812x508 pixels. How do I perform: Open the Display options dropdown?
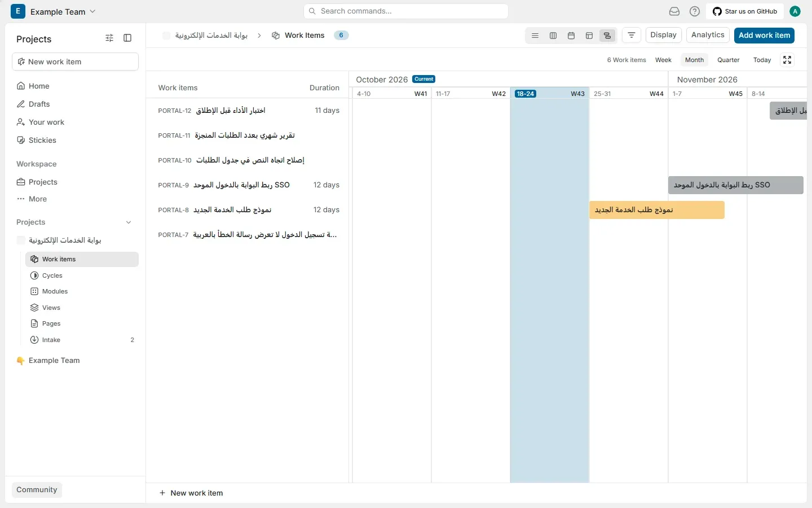(663, 35)
